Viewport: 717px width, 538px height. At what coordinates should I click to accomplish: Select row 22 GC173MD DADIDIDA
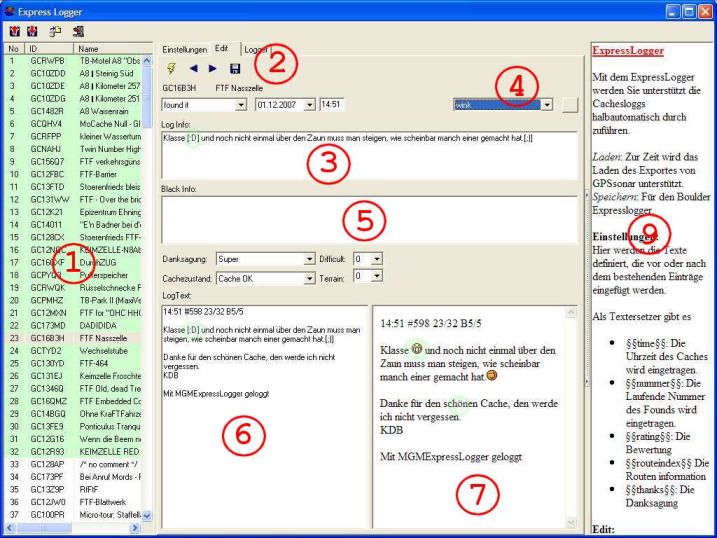(x=73, y=325)
